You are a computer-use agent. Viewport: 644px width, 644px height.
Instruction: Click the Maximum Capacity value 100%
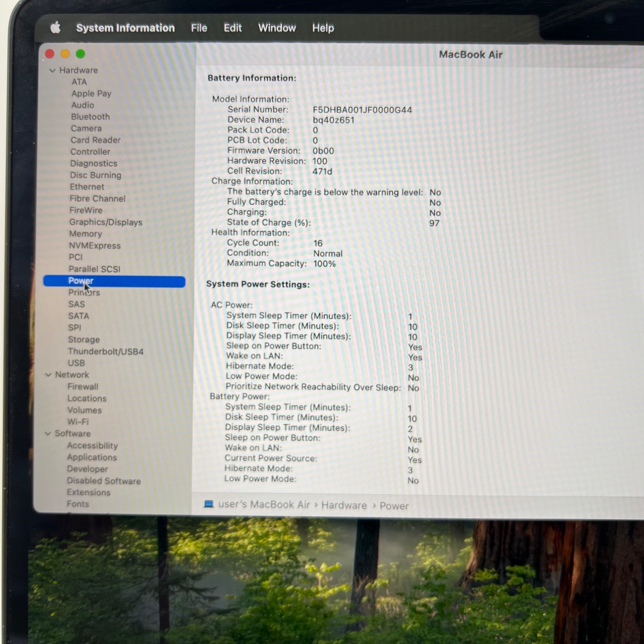(x=324, y=264)
